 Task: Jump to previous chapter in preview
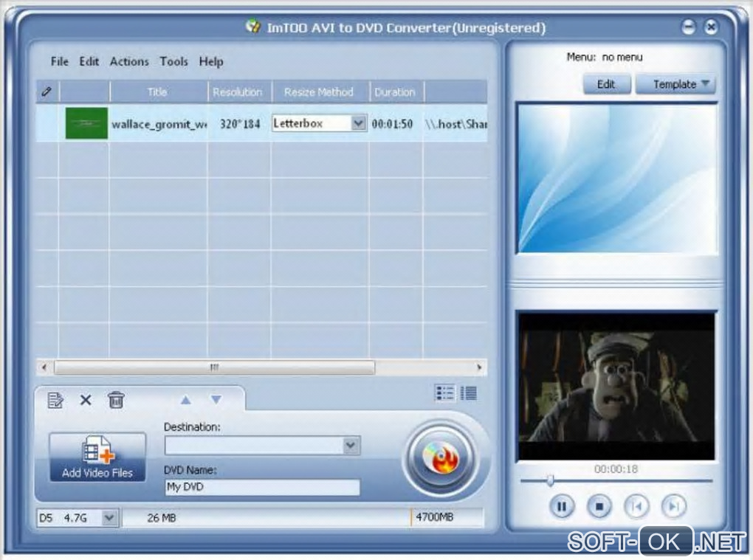(636, 506)
